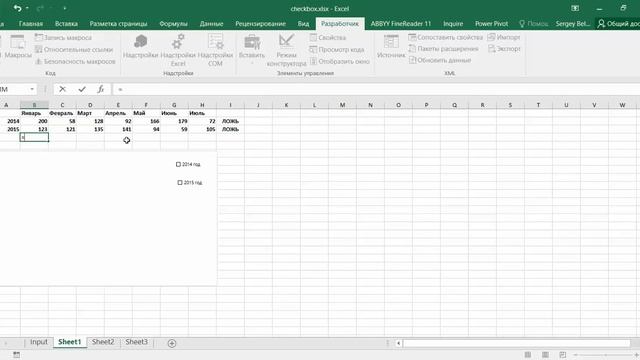Open the Inquire tab
This screenshot has width=640, height=360.
pos(453,24)
